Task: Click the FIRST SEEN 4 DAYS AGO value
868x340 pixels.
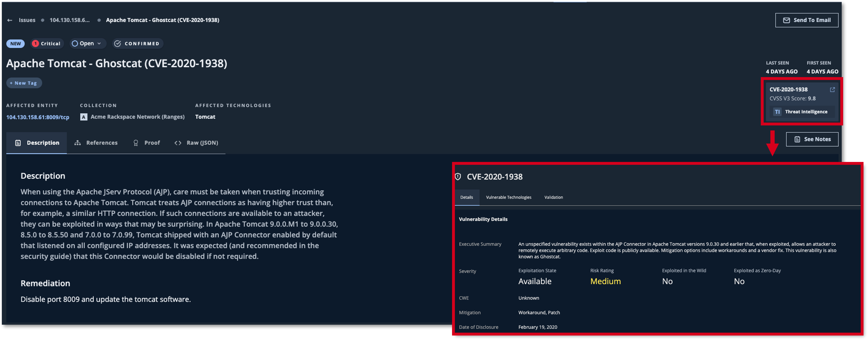Action: point(822,72)
